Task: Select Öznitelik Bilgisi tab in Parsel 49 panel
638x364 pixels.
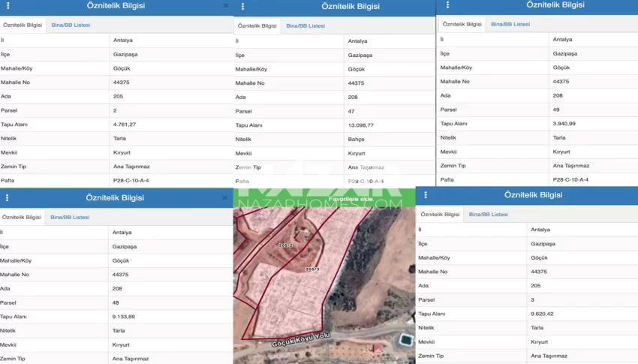Action: (462, 24)
